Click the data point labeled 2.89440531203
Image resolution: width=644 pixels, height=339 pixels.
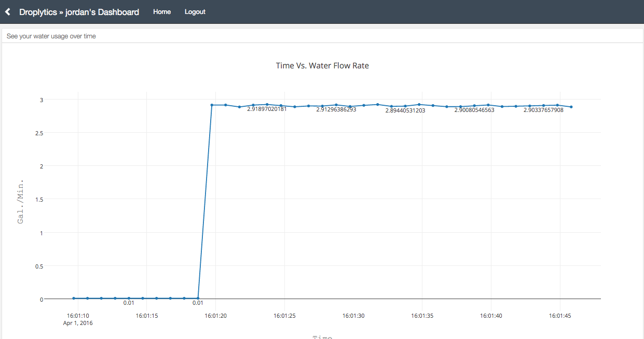pos(405,106)
